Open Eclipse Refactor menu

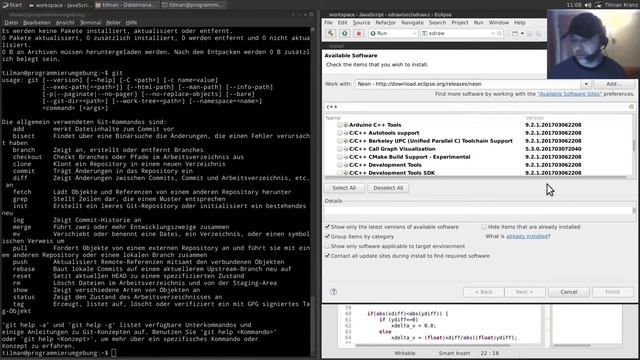[x=386, y=22]
